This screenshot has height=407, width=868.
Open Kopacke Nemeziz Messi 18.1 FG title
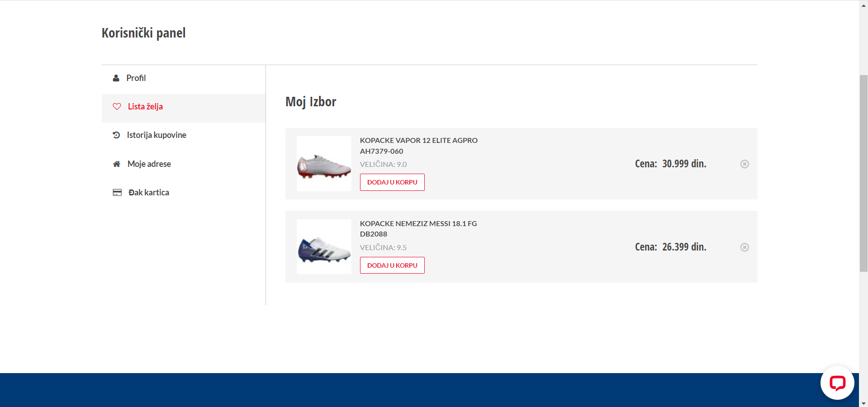418,223
